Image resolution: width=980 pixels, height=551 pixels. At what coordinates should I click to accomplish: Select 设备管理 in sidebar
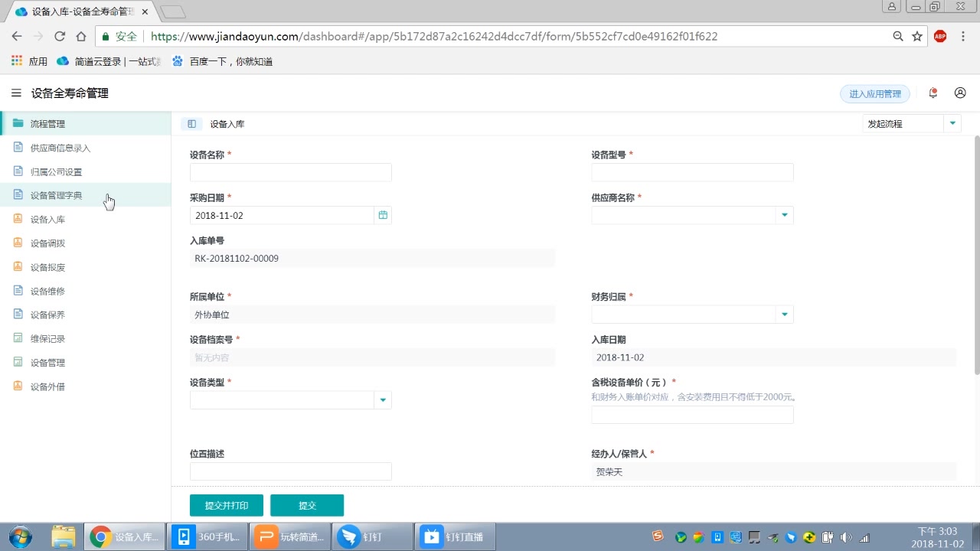(85, 362)
